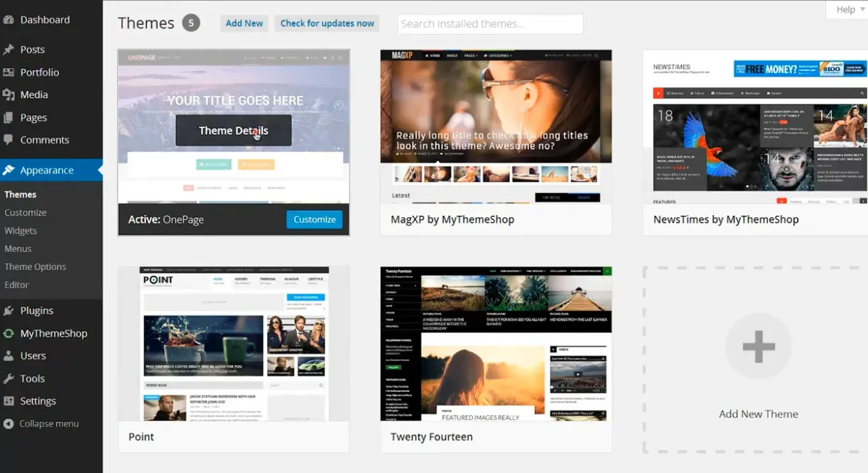This screenshot has height=473, width=868.
Task: Open the Widgets submenu item
Action: click(x=21, y=231)
